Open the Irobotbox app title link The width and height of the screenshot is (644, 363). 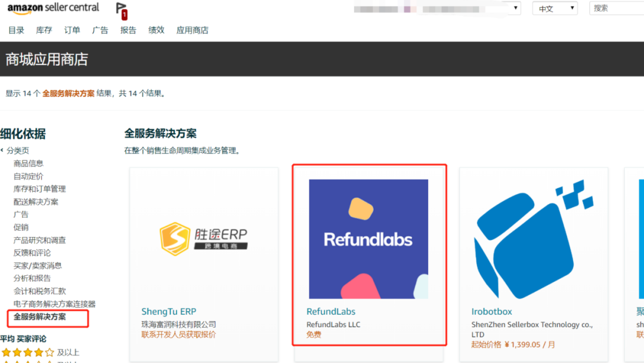click(x=491, y=312)
